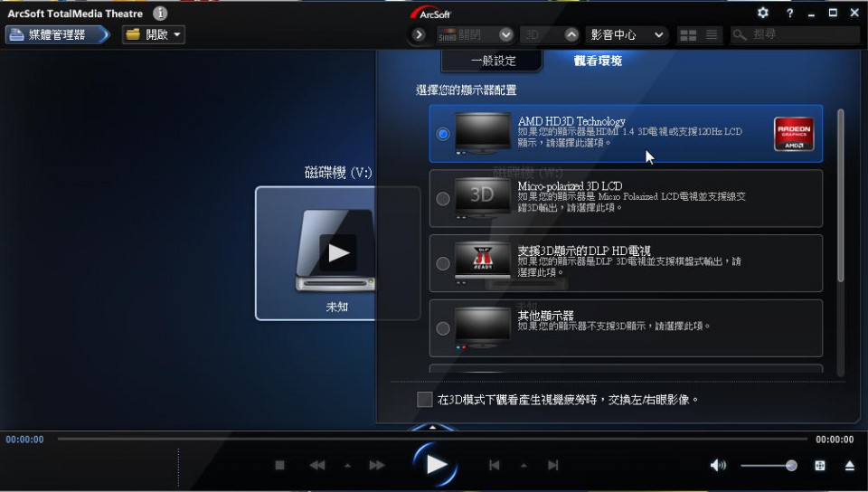The image size is (868, 492).
Task: Click the Rewind button
Action: coord(317,466)
